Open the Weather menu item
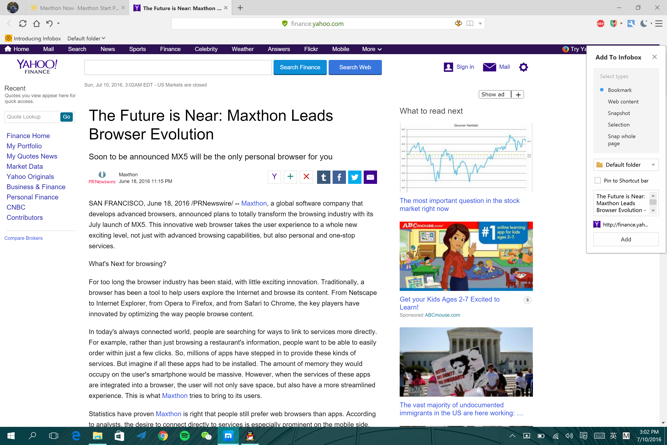 (242, 49)
